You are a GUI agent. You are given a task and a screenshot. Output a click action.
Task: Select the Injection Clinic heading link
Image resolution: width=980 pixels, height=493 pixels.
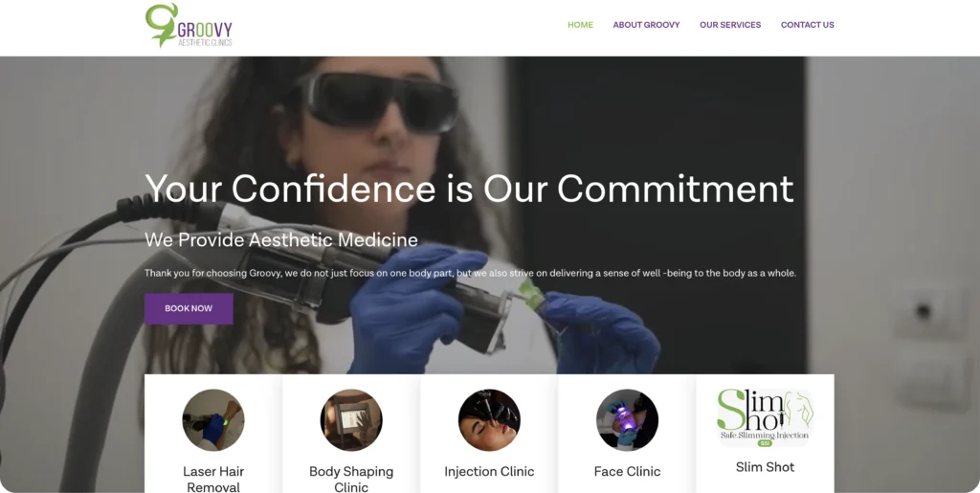click(489, 472)
